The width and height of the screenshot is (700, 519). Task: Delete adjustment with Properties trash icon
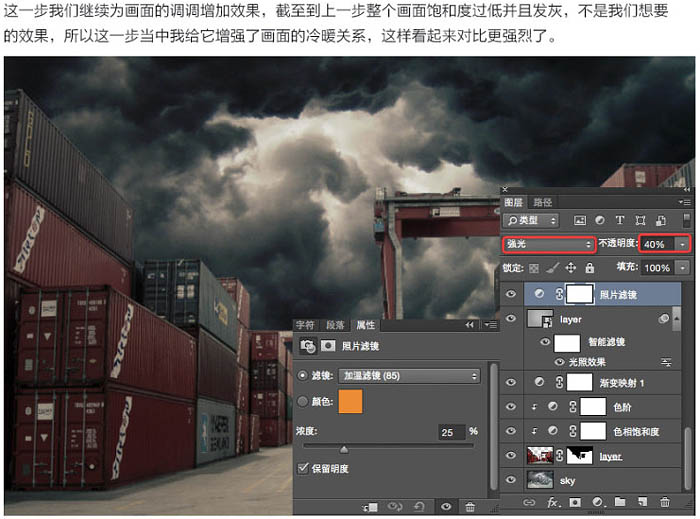click(x=470, y=507)
